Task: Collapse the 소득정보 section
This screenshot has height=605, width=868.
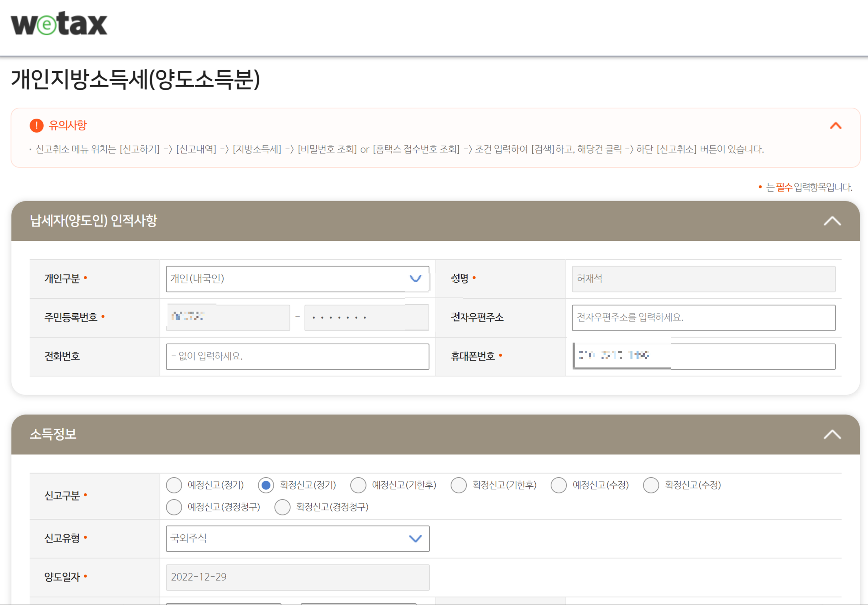Action: [832, 435]
